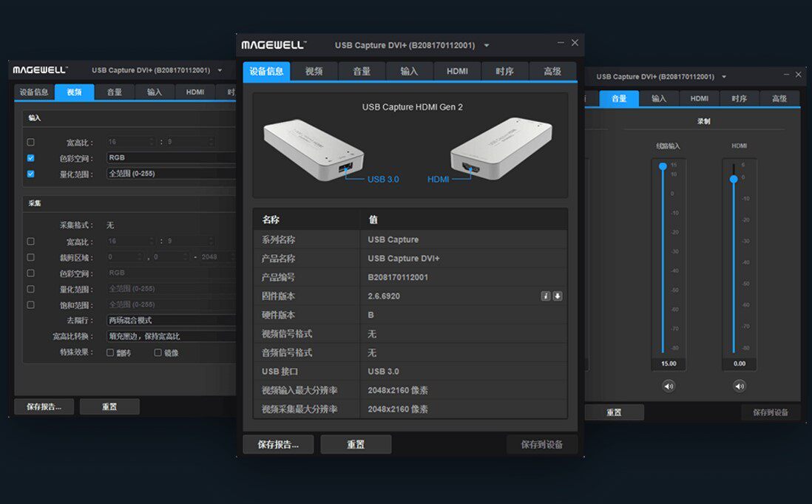Open device selector dropdown in right window
Image resolution: width=812 pixels, height=504 pixels.
pos(723,77)
